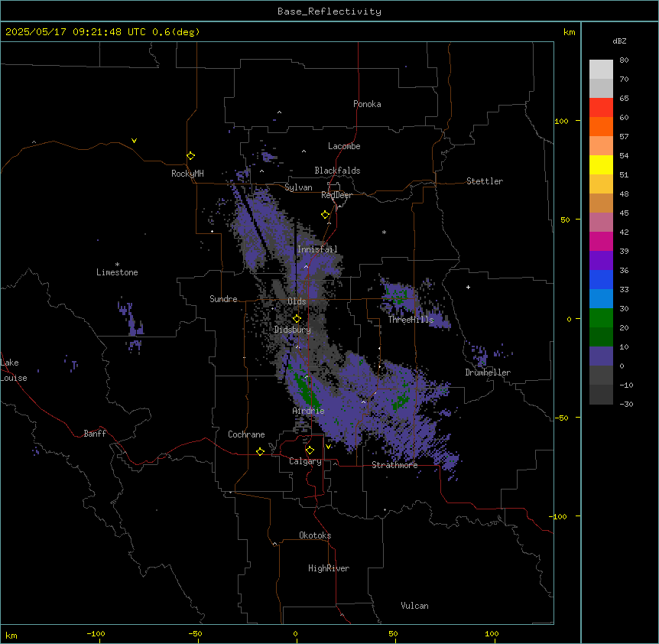Image resolution: width=659 pixels, height=644 pixels.
Task: Click the yellow diamond marker below Cochrane
Action: point(260,451)
